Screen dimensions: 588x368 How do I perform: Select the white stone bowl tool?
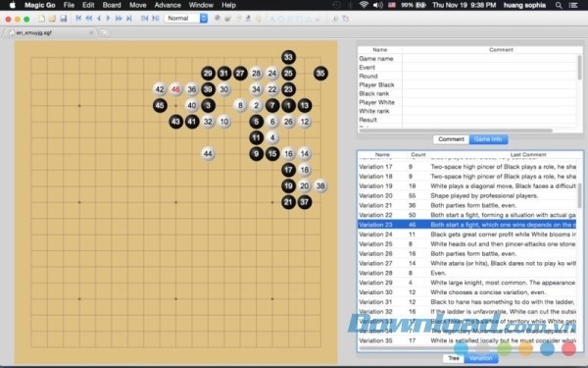(x=227, y=19)
